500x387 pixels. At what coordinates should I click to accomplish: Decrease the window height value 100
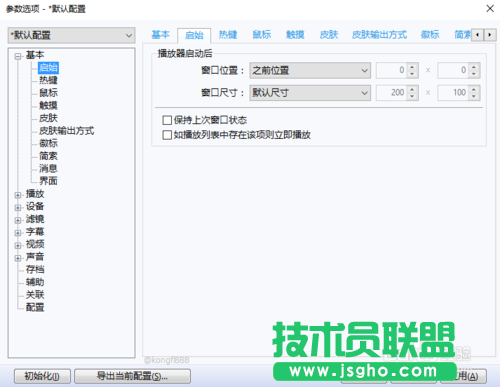tap(474, 96)
